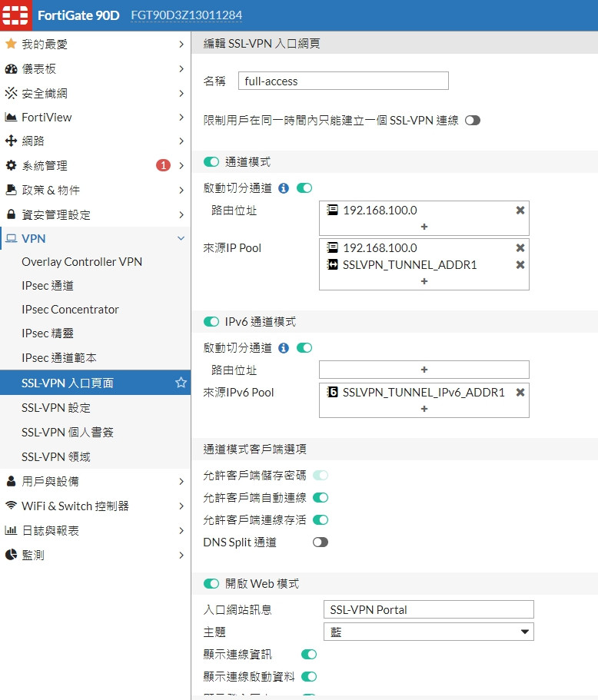This screenshot has height=700, width=598.
Task: Expand 儀表板 menu chevron
Action: (x=181, y=68)
